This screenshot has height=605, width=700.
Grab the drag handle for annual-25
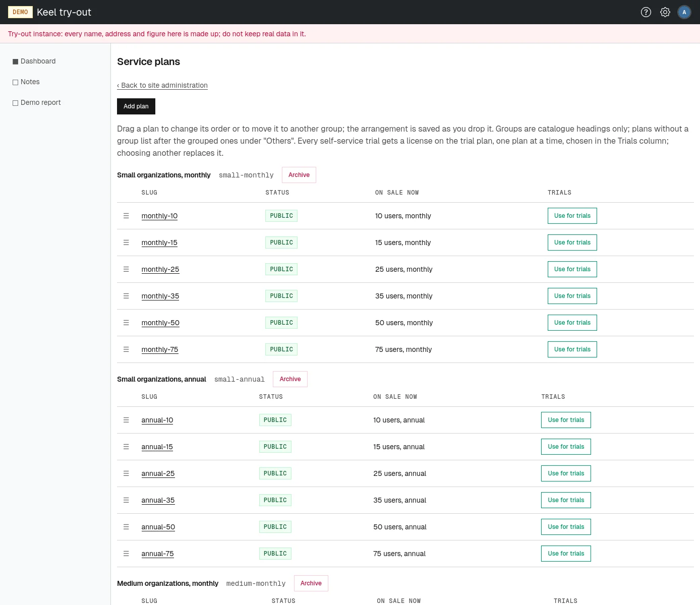coord(126,473)
